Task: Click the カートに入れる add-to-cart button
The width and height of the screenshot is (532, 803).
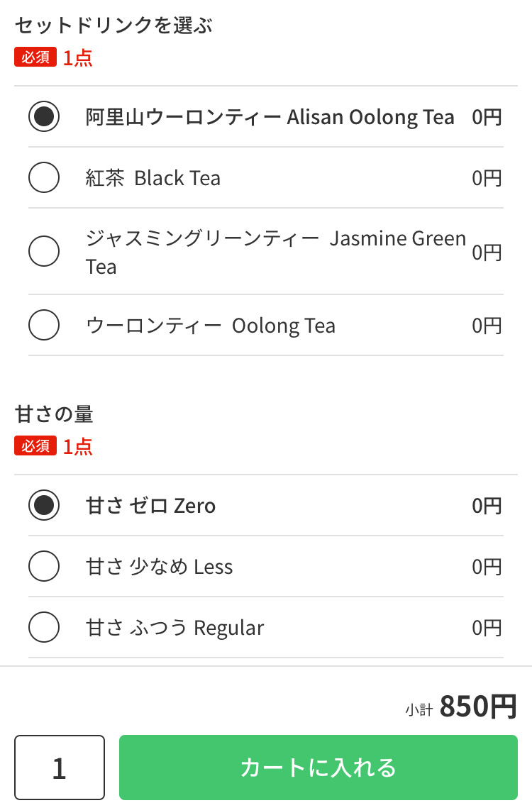Action: (318, 768)
